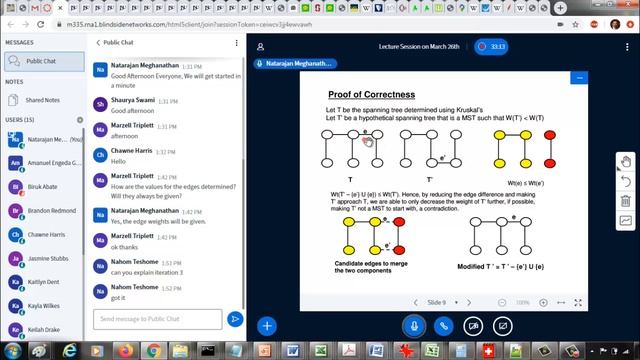Toggle the webcam share button
Image resolution: width=640 pixels, height=360 pixels.
coord(473,326)
